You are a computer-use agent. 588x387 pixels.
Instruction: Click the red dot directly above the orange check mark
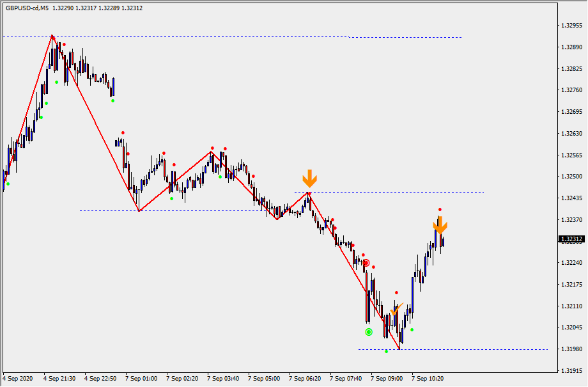point(396,292)
